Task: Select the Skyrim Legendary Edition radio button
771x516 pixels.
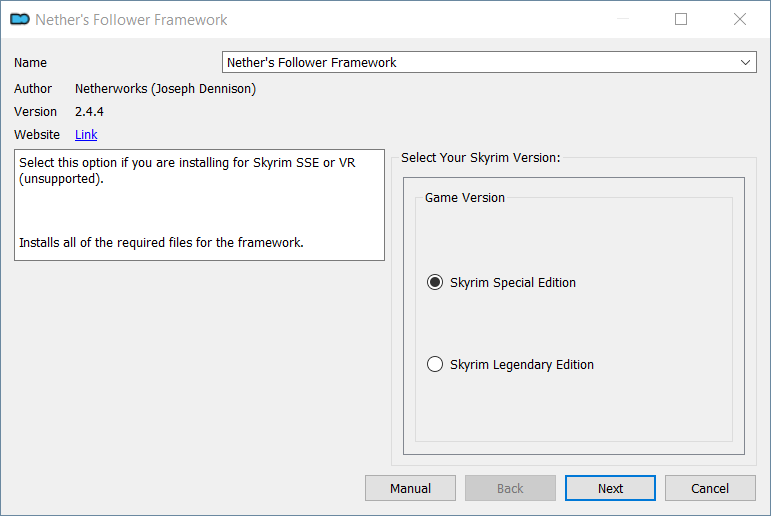Action: click(435, 364)
